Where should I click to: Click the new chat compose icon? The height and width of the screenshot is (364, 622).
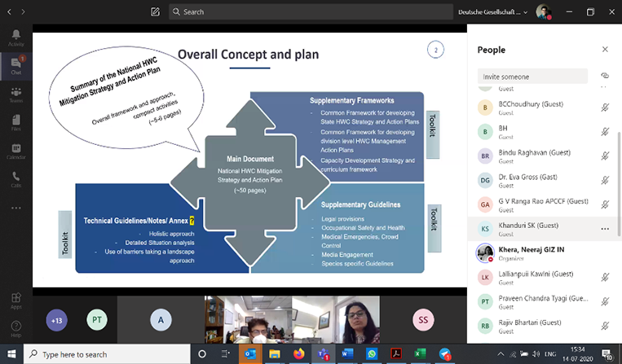point(156,12)
